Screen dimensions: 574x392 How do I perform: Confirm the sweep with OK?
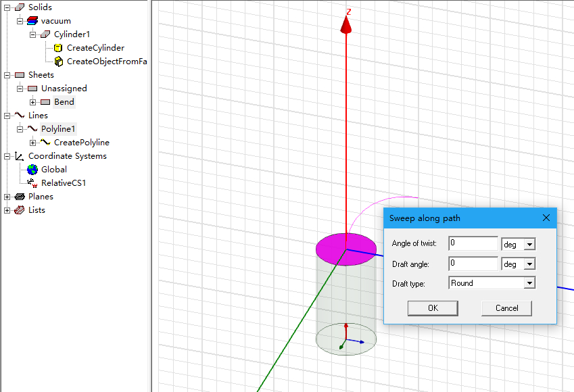pos(433,308)
